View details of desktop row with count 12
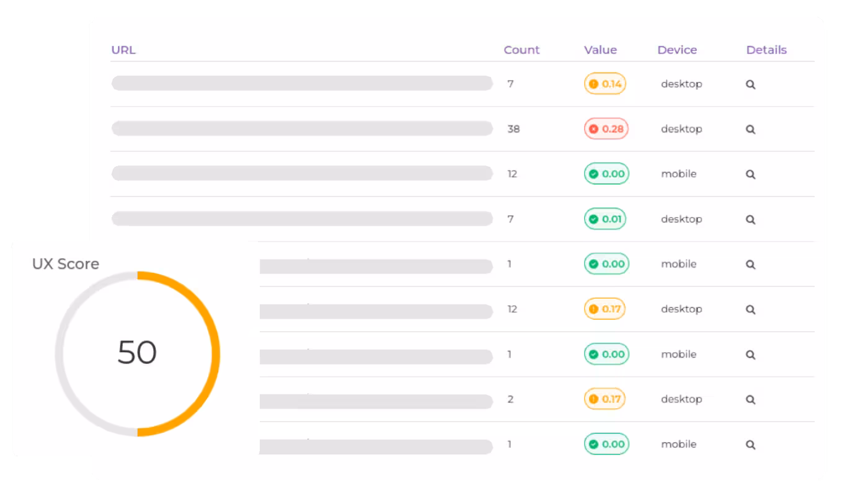The height and width of the screenshot is (496, 868). pyautogui.click(x=750, y=309)
